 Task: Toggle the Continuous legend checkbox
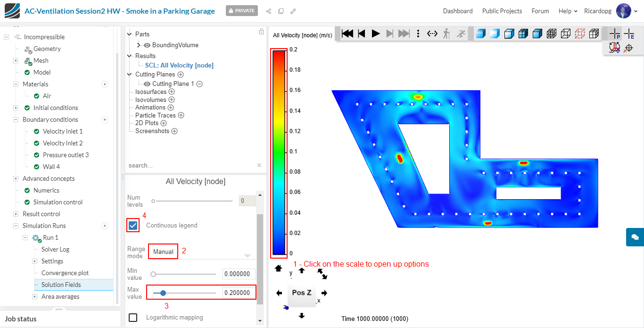pyautogui.click(x=133, y=225)
